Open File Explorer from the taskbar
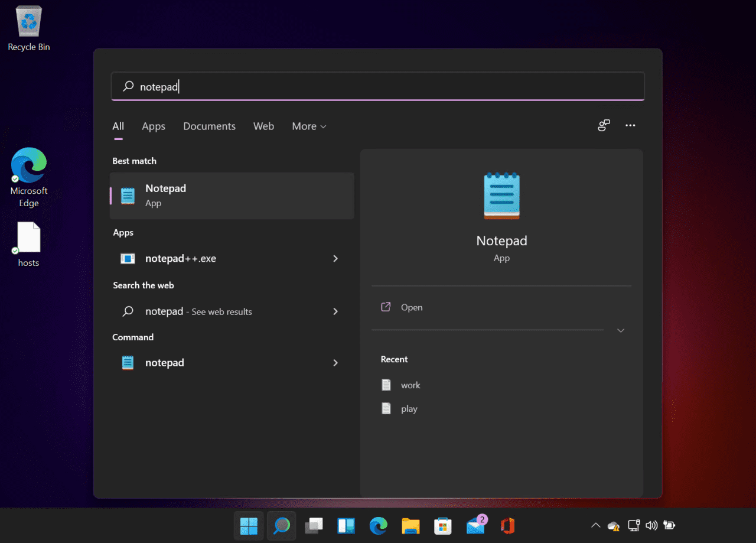 pyautogui.click(x=410, y=525)
